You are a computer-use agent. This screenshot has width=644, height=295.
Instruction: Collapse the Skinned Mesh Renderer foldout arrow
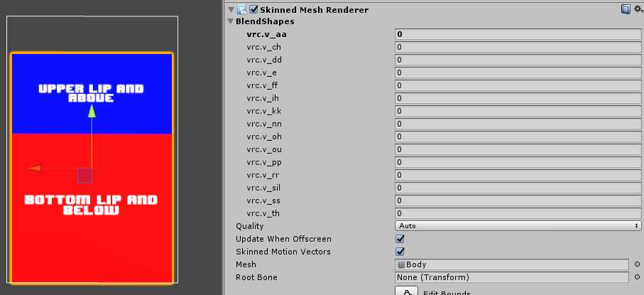click(x=231, y=9)
